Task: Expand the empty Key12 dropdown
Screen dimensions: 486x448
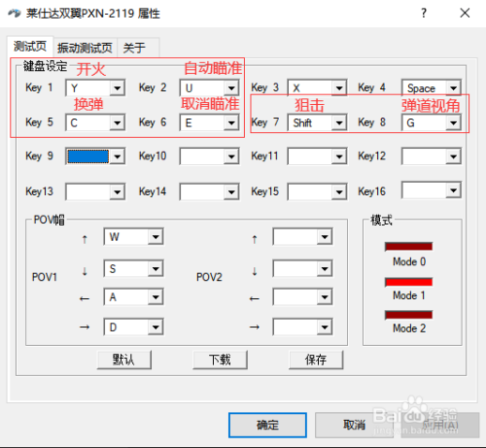Action: pos(432,156)
